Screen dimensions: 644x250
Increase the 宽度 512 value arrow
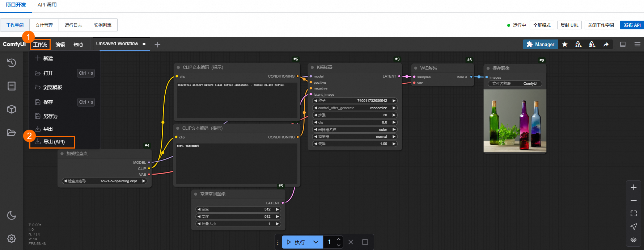point(277,209)
